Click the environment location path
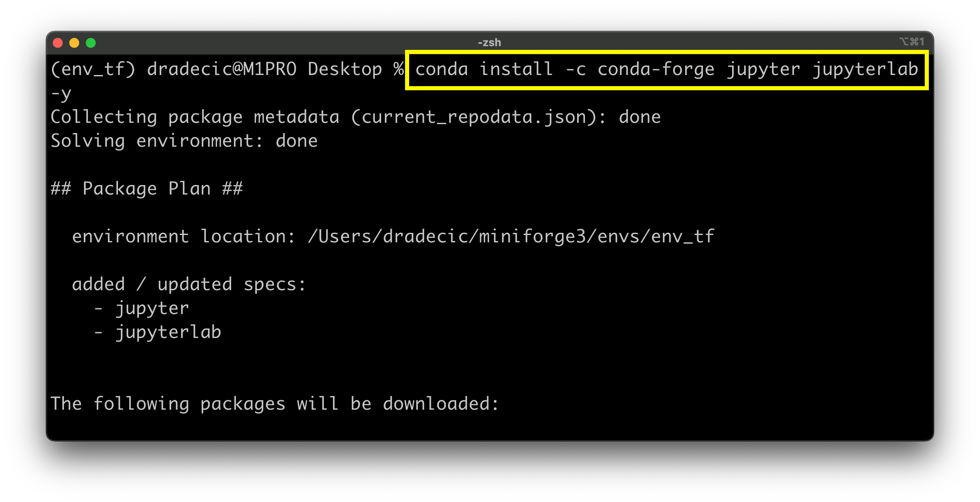The image size is (980, 502). (x=392, y=236)
